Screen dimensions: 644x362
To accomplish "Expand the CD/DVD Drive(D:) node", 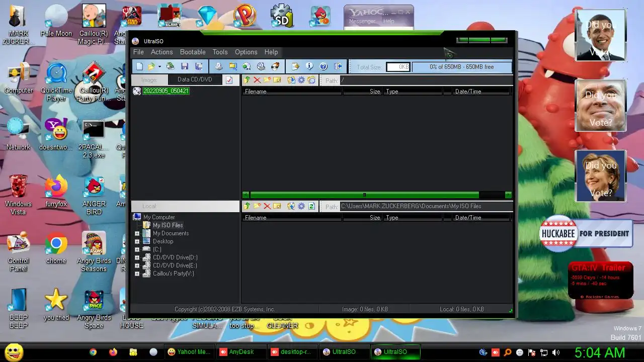I will (x=137, y=258).
